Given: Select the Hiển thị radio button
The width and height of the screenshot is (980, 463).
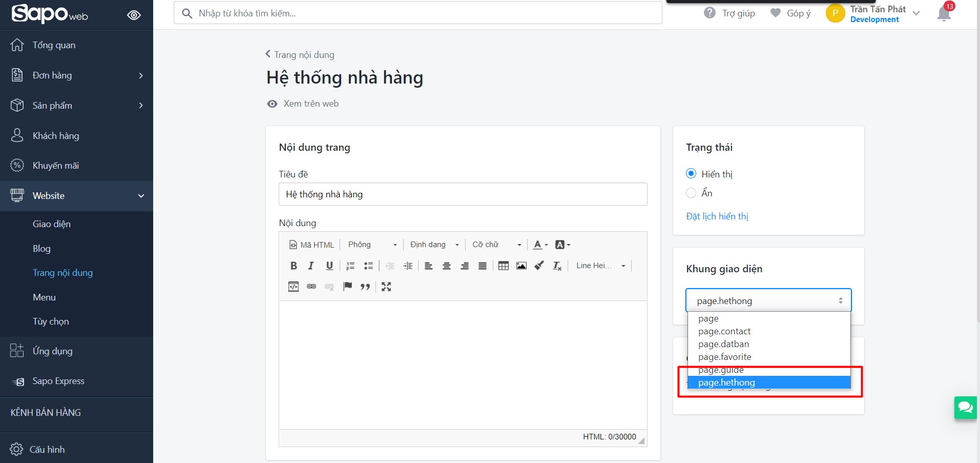Looking at the screenshot, I should click(x=691, y=174).
